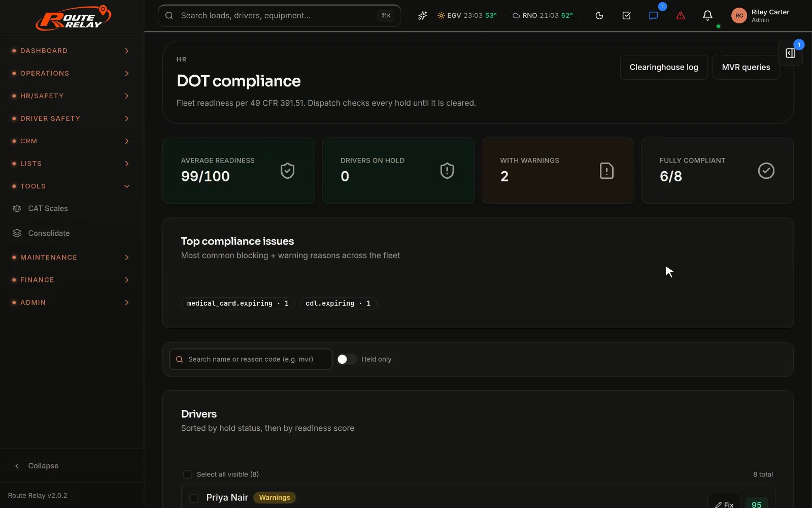Image resolution: width=812 pixels, height=508 pixels.
Task: Check the Priya Nair row checkbox
Action: tap(194, 498)
